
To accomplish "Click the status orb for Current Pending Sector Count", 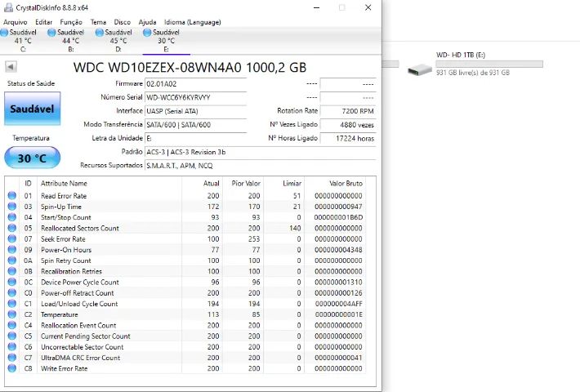I will coord(11,336).
